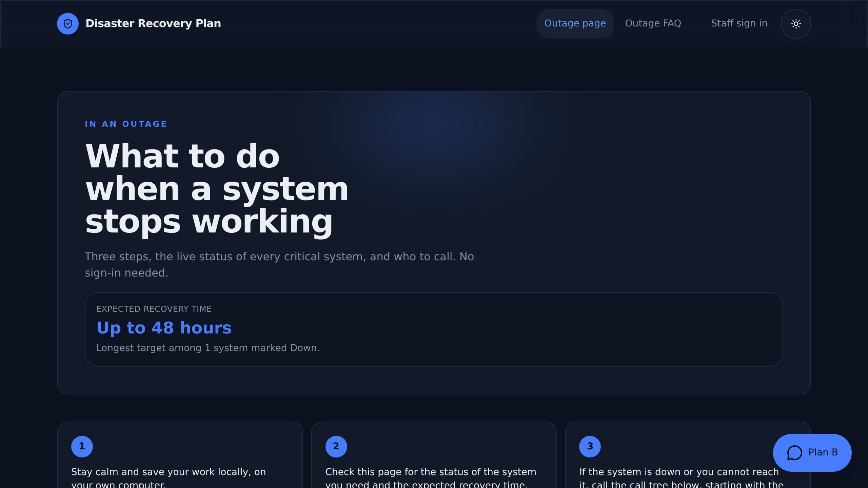
Task: Select the 'Up to 48 hours' text
Action: click(x=164, y=328)
